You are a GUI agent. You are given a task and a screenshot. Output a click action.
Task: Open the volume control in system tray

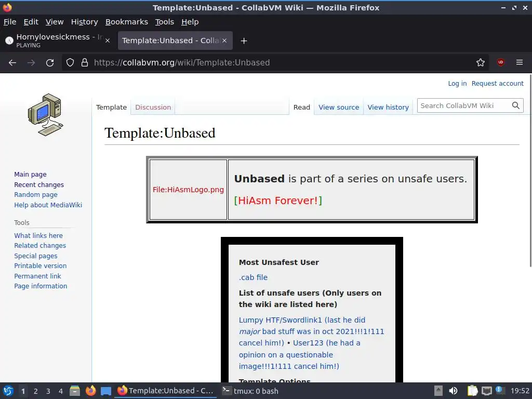point(453,391)
